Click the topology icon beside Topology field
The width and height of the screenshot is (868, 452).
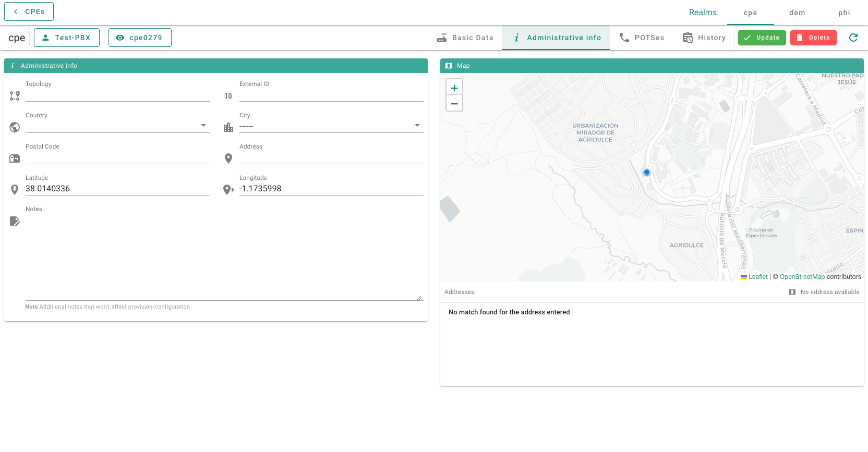(x=15, y=96)
